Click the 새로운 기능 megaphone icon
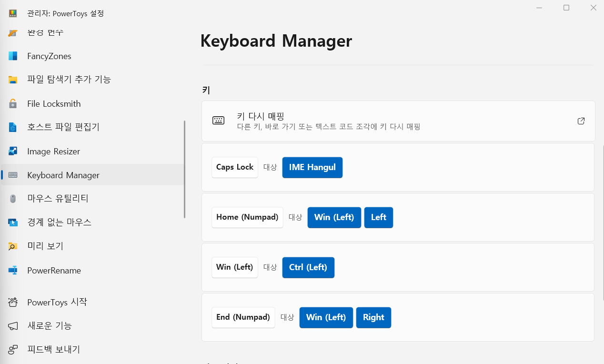Viewport: 604px width, 364px height. click(x=13, y=326)
